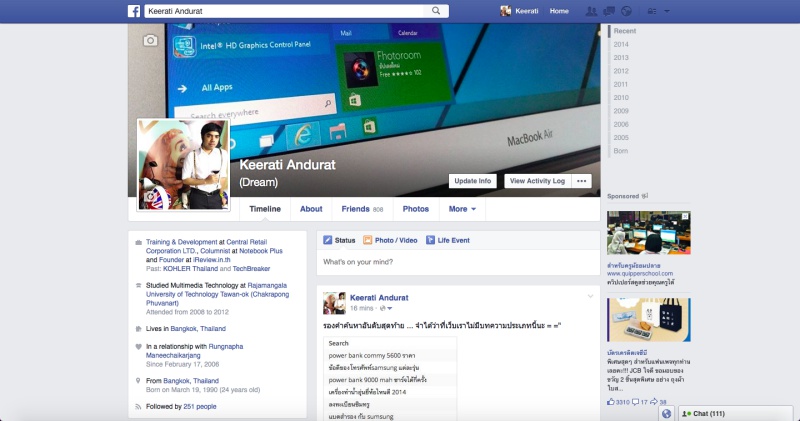Click the Facebook logo icon
The height and width of the screenshot is (421, 800).
click(x=134, y=11)
